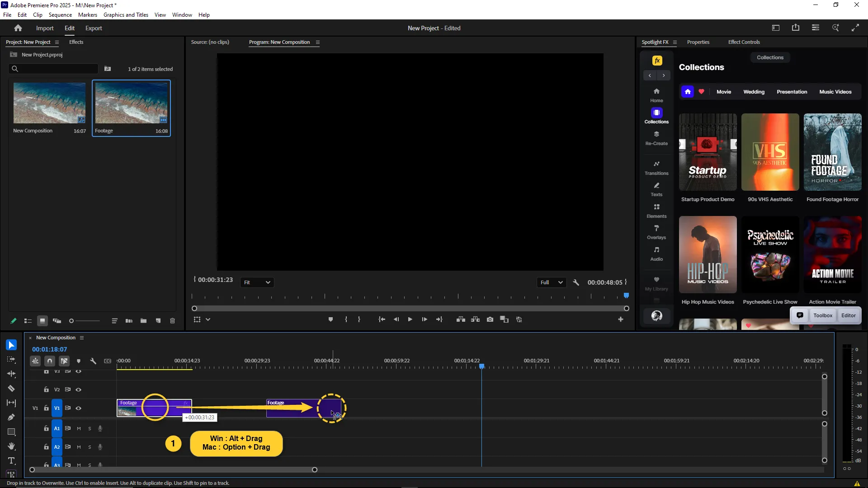Open Transitions in Spotlight FX sidebar
This screenshot has width=868, height=488.
pyautogui.click(x=656, y=168)
